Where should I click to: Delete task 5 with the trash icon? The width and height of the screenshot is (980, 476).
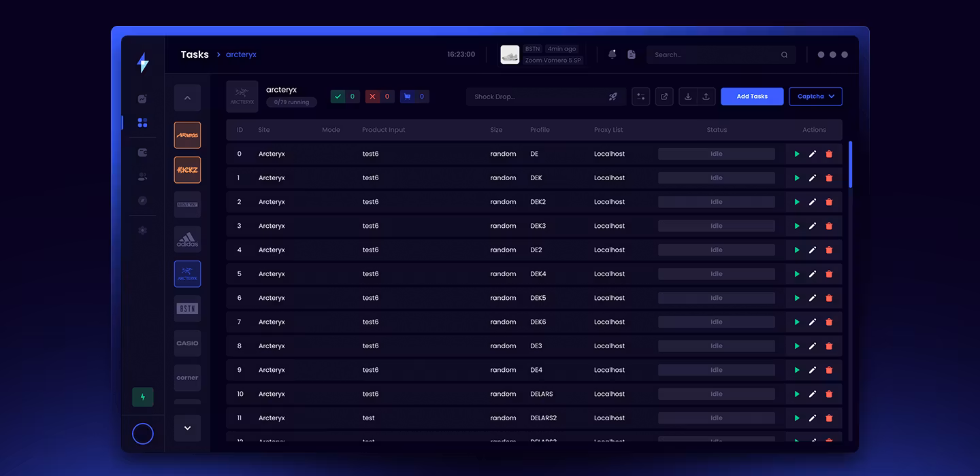829,274
